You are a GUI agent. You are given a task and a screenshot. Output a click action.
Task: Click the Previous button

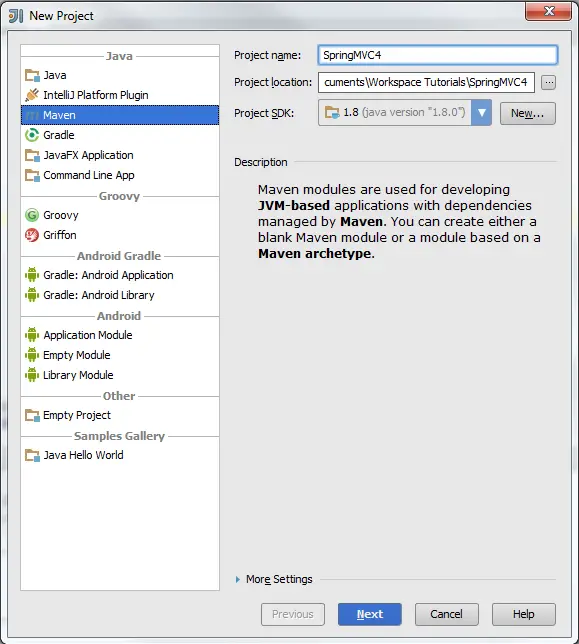click(x=293, y=614)
